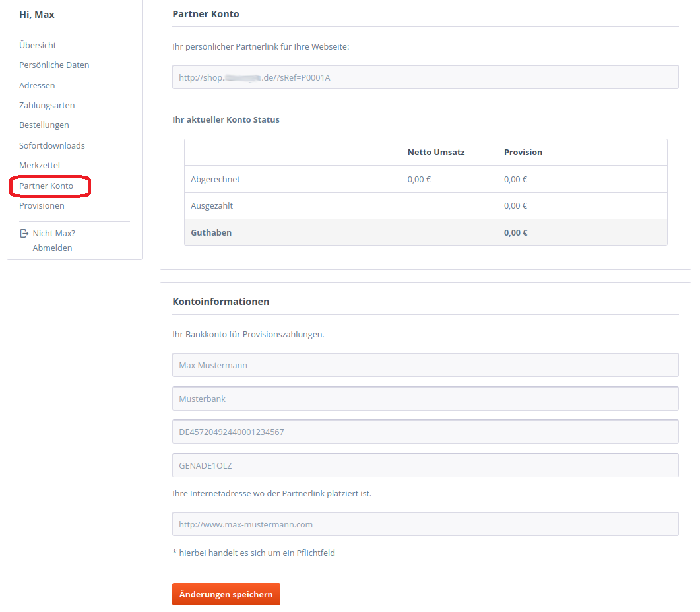Viewport: 700px width, 612px height.
Task: Select Zahlungsarten in account sidebar
Action: [x=47, y=106]
